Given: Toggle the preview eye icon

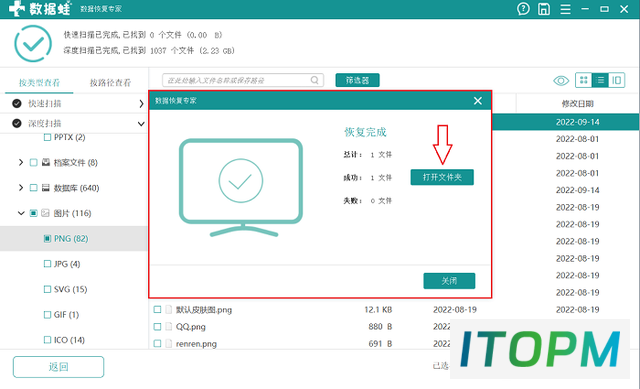Looking at the screenshot, I should (x=561, y=80).
